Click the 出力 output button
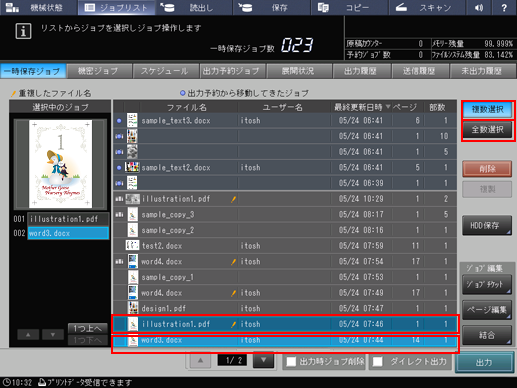The image size is (517, 388). pyautogui.click(x=484, y=363)
